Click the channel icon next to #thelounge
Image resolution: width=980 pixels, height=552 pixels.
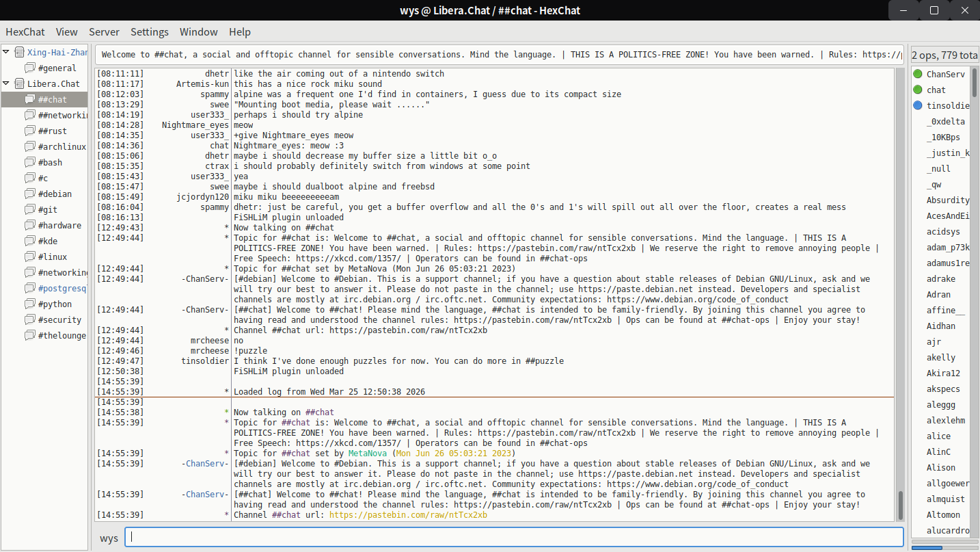(29, 335)
